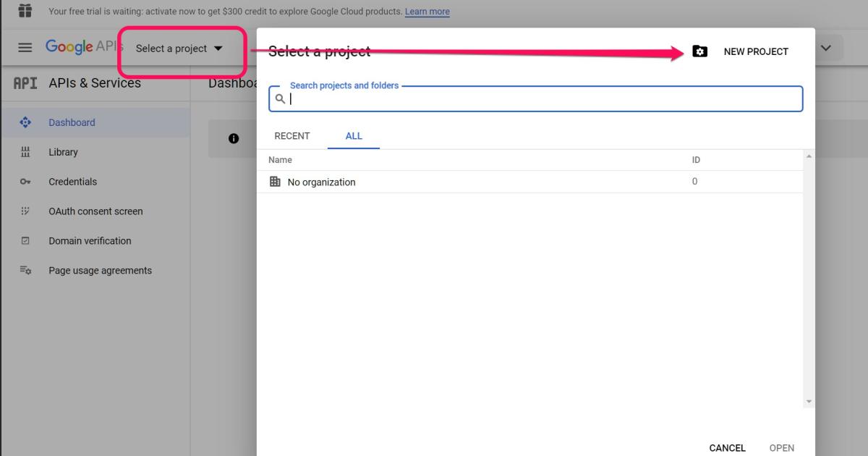Open the Select a project dropdown
The height and width of the screenshot is (456, 868).
click(x=179, y=48)
